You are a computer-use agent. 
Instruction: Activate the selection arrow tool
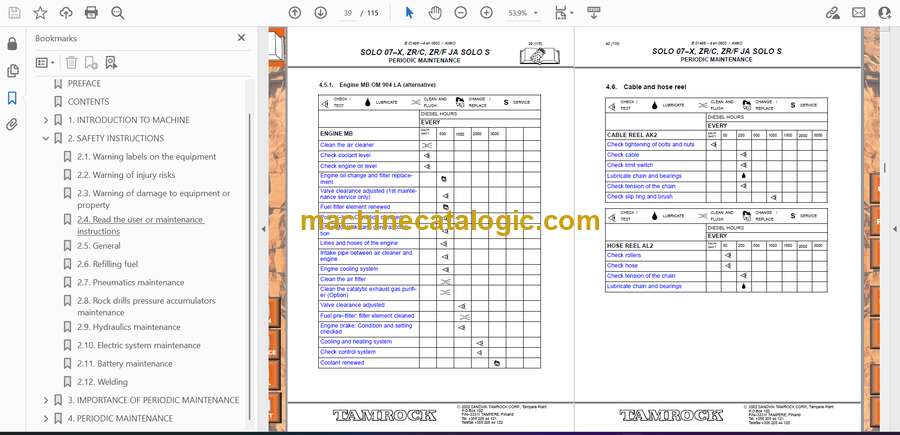409,13
